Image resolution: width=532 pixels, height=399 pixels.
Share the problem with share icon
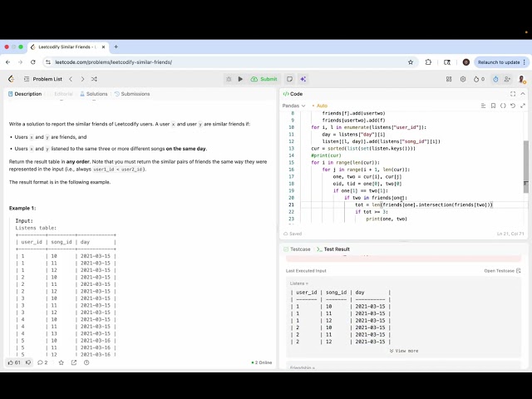tap(74, 362)
